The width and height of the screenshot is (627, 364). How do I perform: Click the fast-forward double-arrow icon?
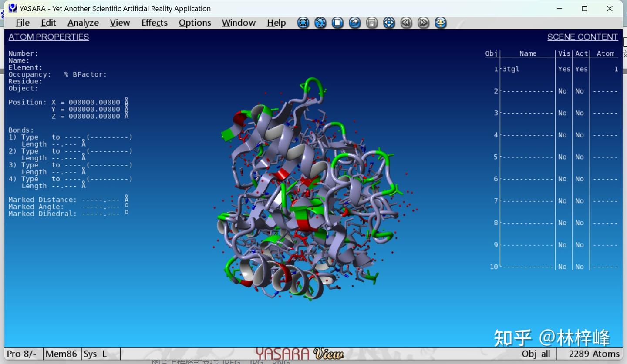tap(423, 23)
